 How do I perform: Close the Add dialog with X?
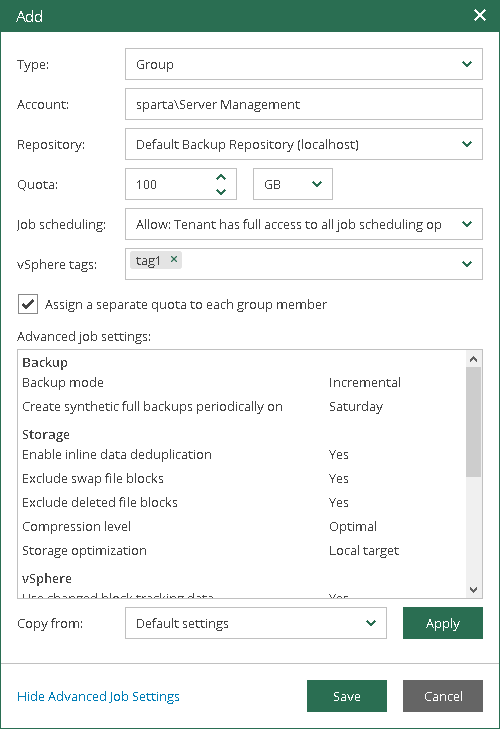click(480, 15)
